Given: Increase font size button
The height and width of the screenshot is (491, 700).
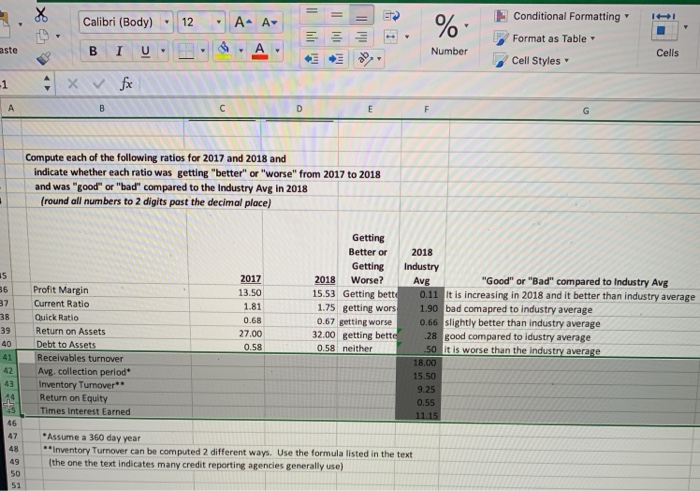Looking at the screenshot, I should [x=243, y=22].
